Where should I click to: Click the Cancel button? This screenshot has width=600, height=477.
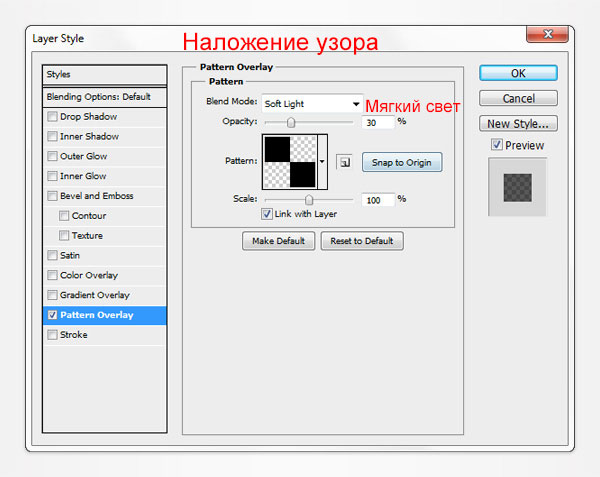(x=518, y=98)
